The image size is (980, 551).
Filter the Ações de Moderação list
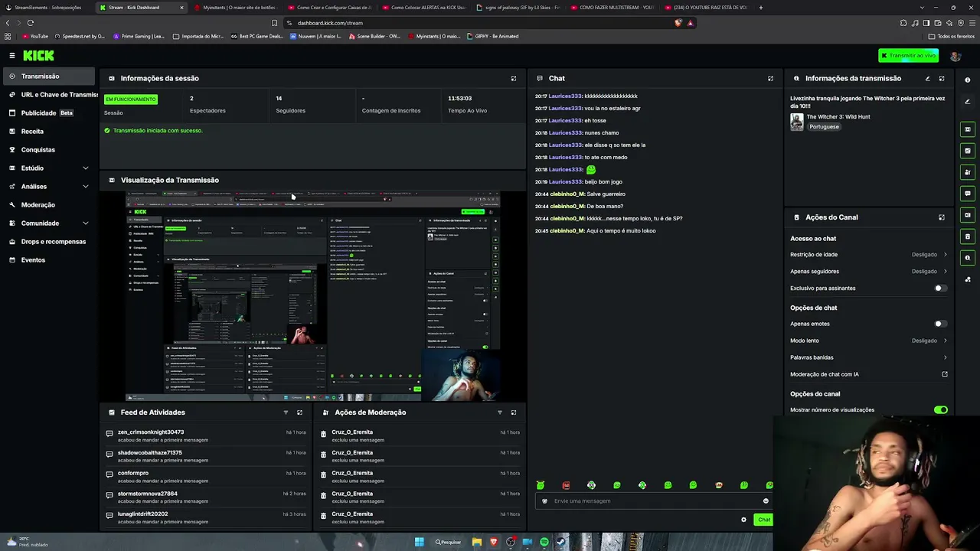coord(500,412)
